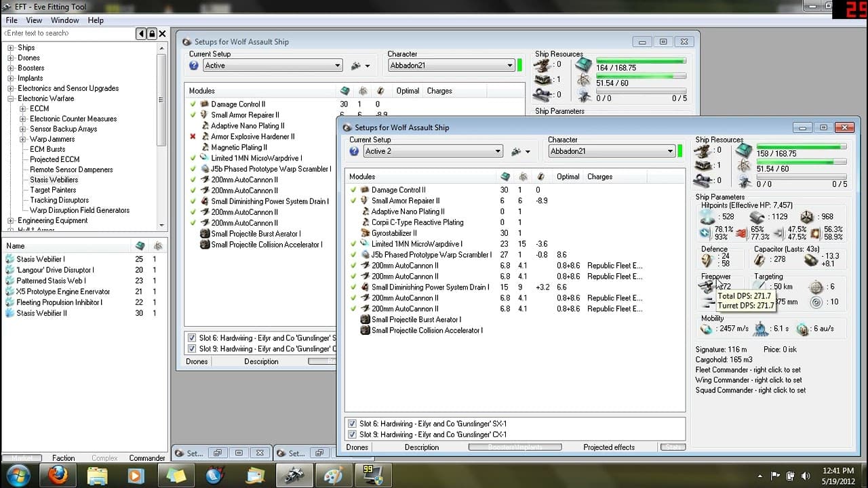
Task: Expand the ECCM subcategory
Action: pyautogui.click(x=23, y=108)
